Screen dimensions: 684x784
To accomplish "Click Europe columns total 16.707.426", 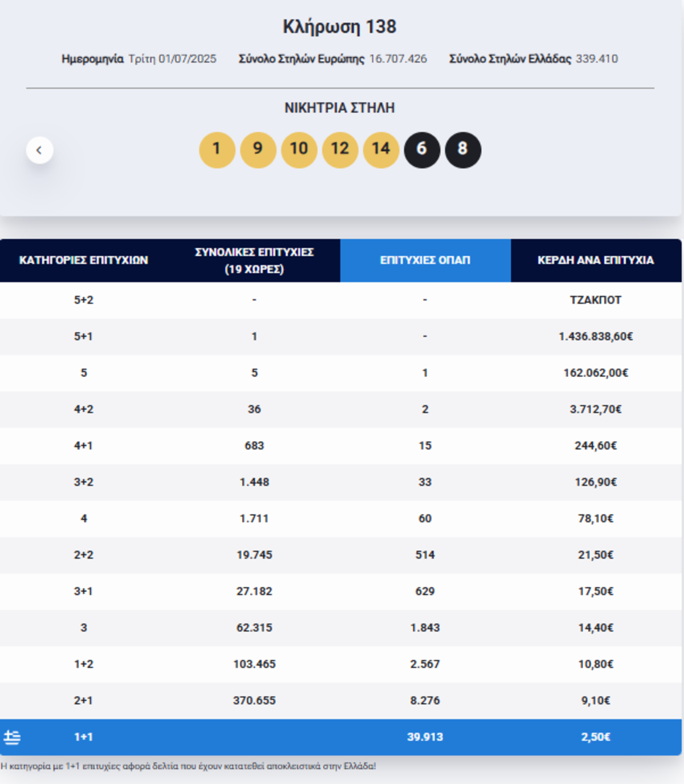I will click(x=398, y=59).
